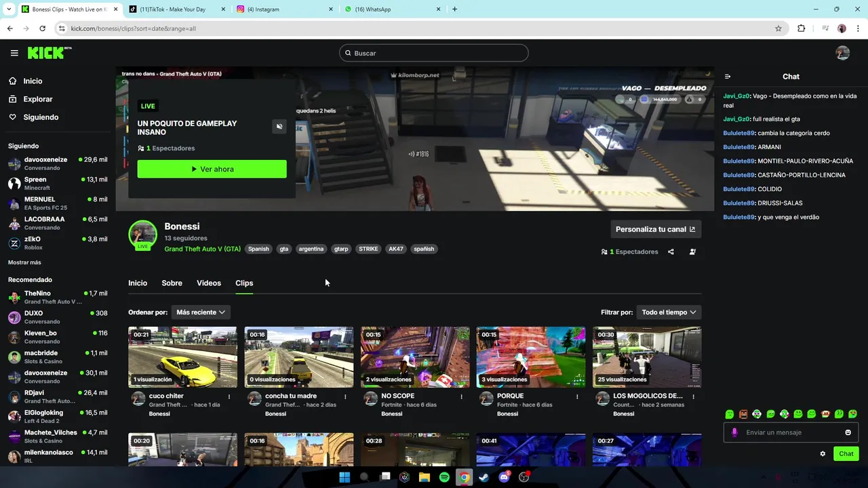Screen dimensions: 868x488
Task: Play the LOS MOGOLICOS DE clip thumbnail
Action: tap(647, 357)
